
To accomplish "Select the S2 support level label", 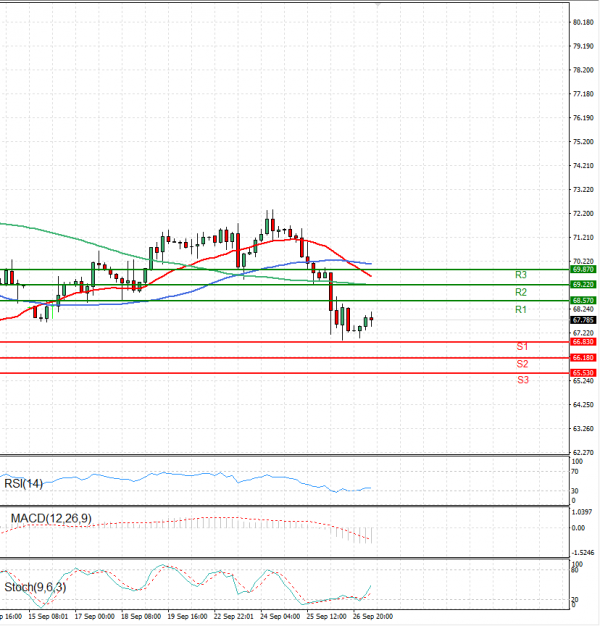I will (522, 364).
